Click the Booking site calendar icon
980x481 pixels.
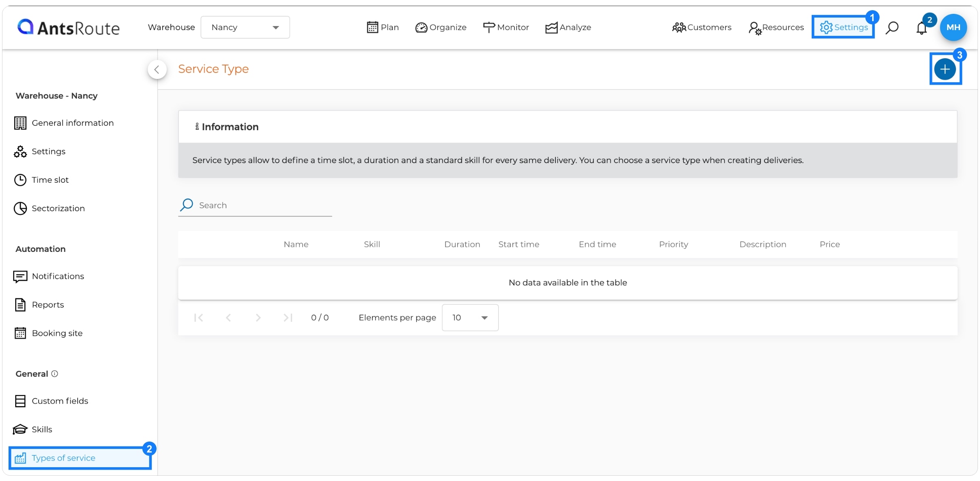pos(20,333)
